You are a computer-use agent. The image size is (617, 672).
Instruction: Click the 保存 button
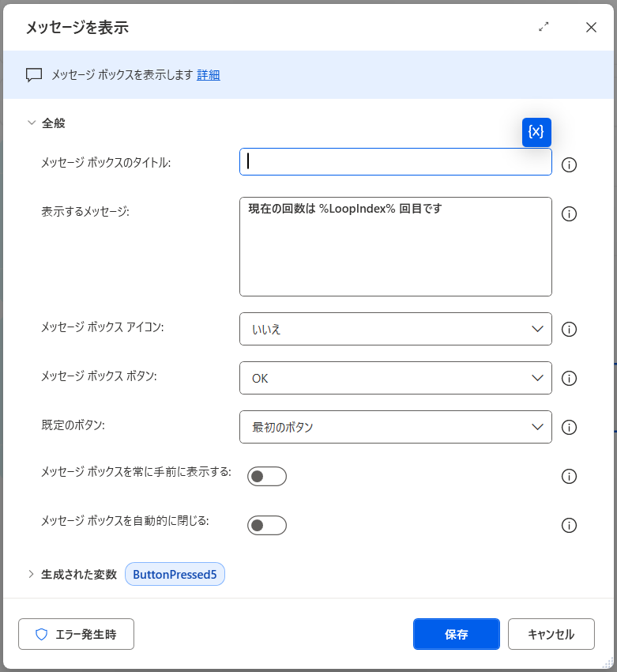pos(456,634)
